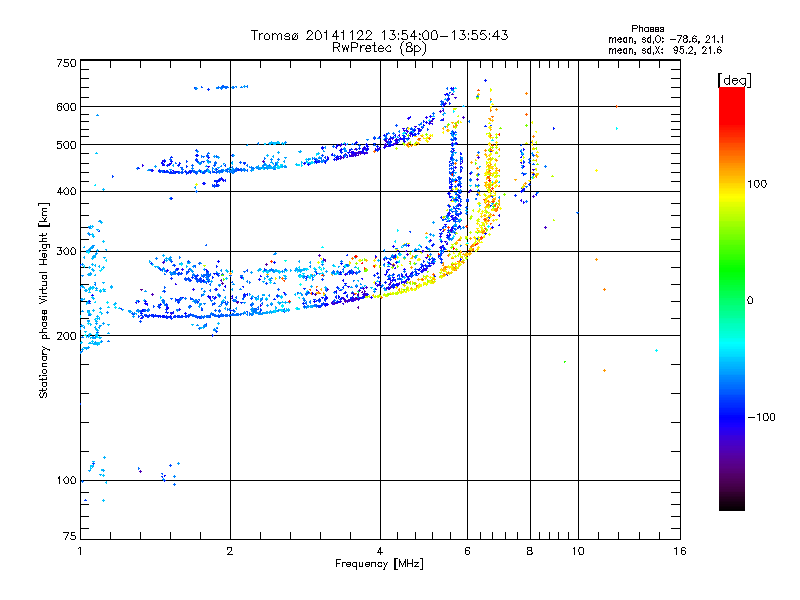The image size is (800, 600).
Task: Click the y-axis tick label "750"
Action: (66, 63)
